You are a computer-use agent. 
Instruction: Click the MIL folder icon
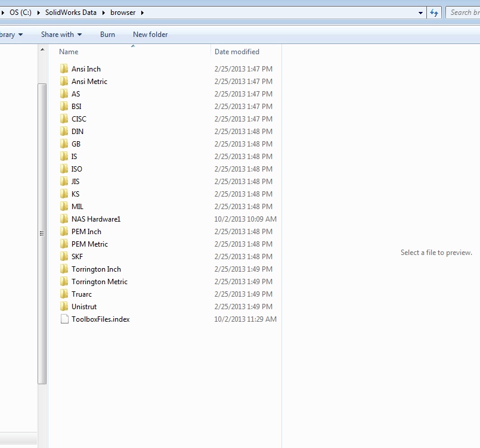pyautogui.click(x=64, y=206)
